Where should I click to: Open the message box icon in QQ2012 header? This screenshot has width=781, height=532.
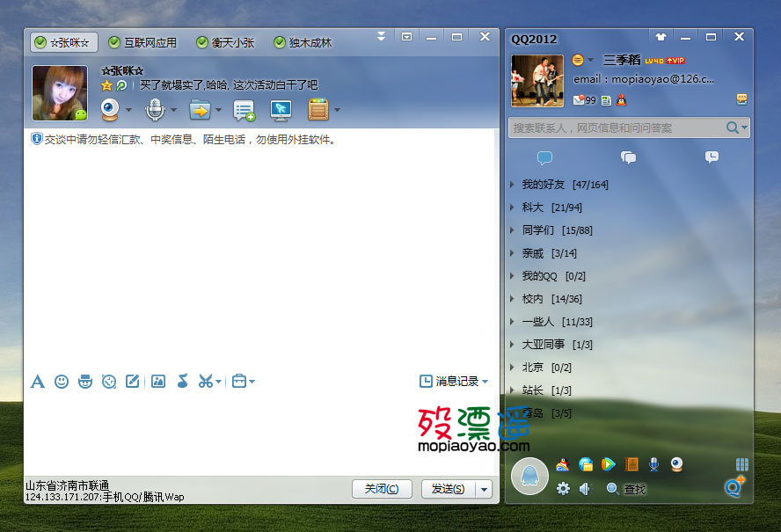(x=741, y=99)
